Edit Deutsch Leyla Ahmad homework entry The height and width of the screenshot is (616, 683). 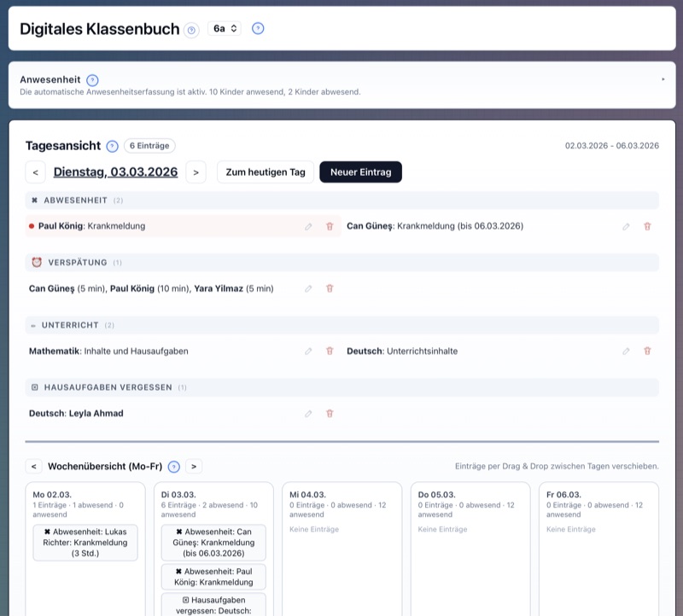[308, 414]
